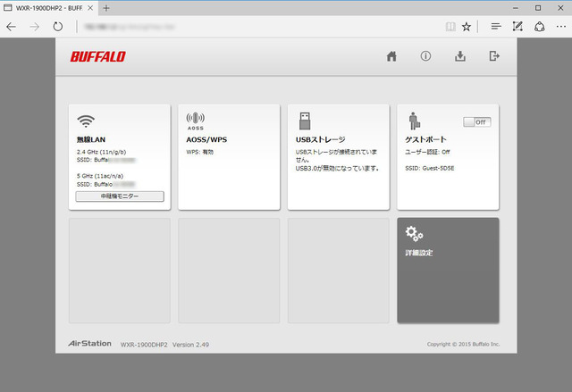
Task: Refresh the page with reload icon
Action: 57,27
